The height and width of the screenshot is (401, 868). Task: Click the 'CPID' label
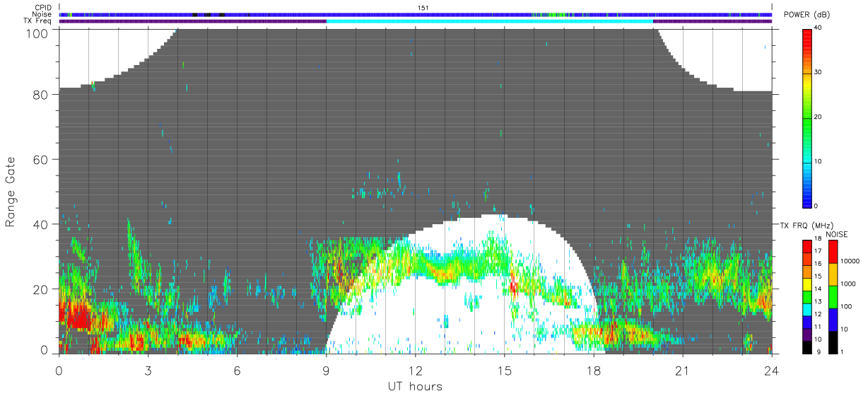point(44,8)
